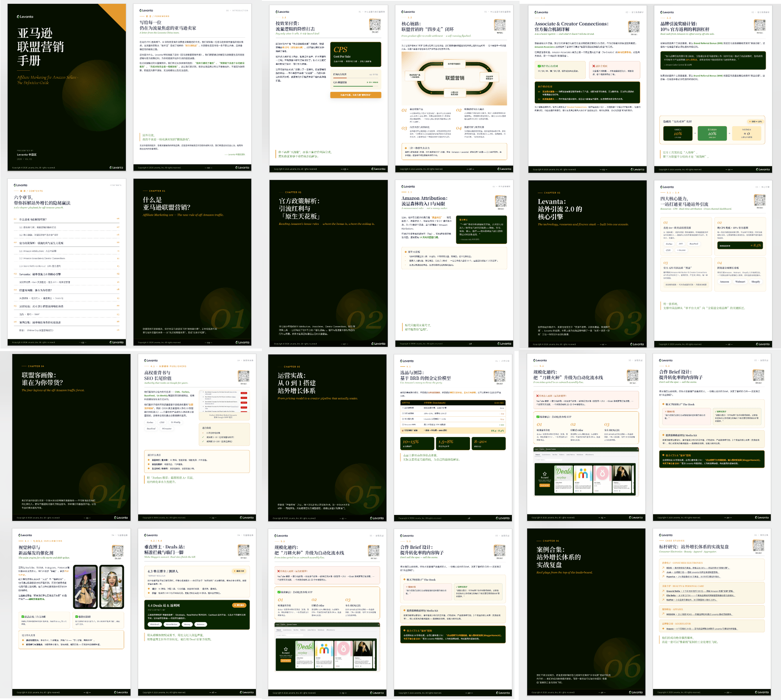Click the 新品首发 green checkbox heading

coord(33,617)
